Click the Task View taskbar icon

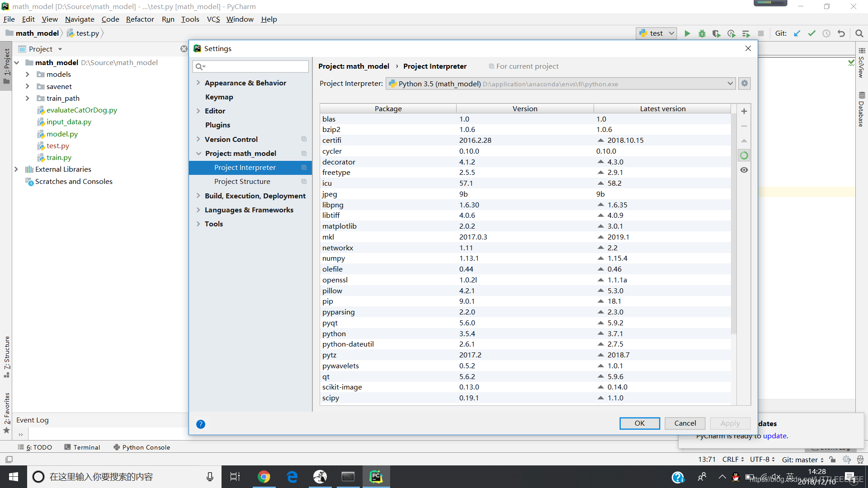pos(235,477)
